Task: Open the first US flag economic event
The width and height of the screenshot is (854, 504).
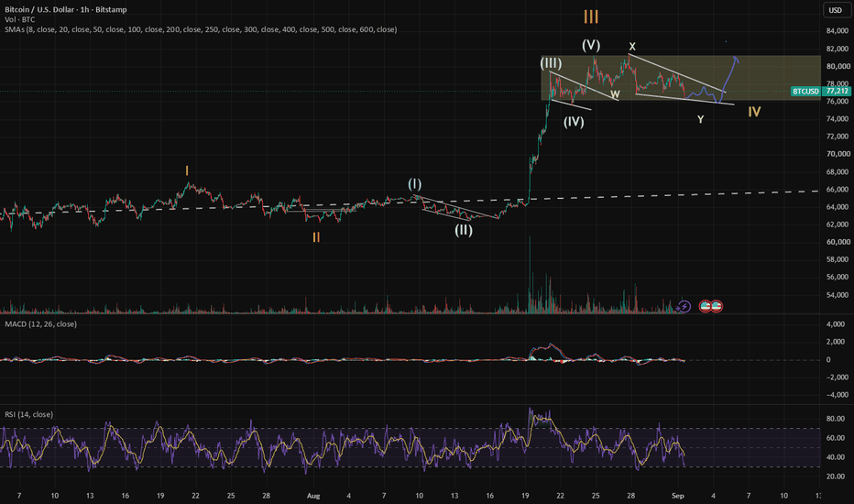Action: tap(706, 306)
